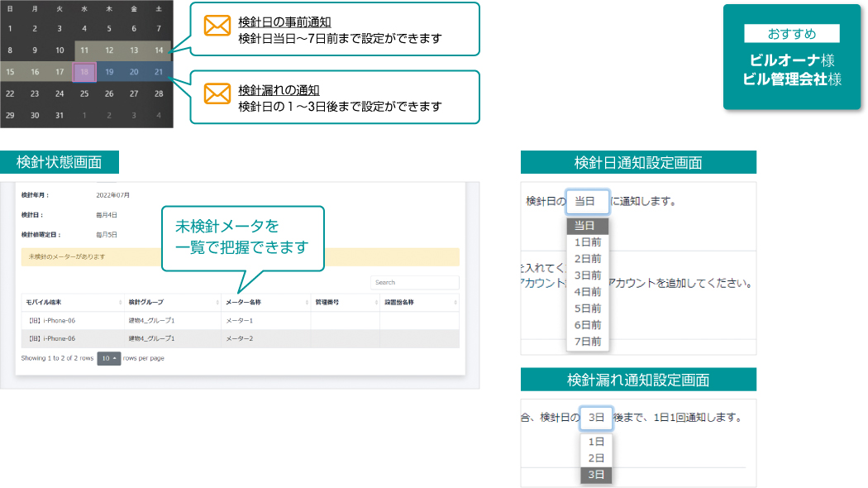Sort table by 検針グループ column

click(x=172, y=303)
